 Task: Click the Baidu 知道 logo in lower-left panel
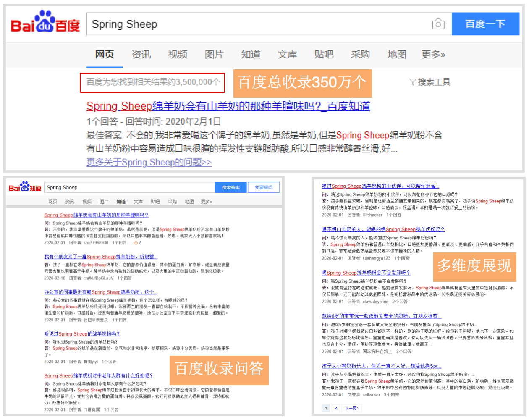pyautogui.click(x=25, y=187)
